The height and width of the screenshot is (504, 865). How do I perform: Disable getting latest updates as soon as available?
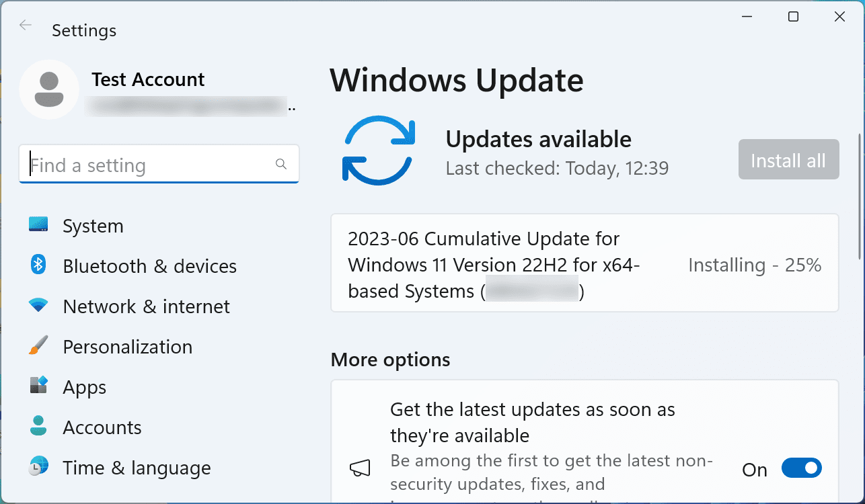[802, 468]
